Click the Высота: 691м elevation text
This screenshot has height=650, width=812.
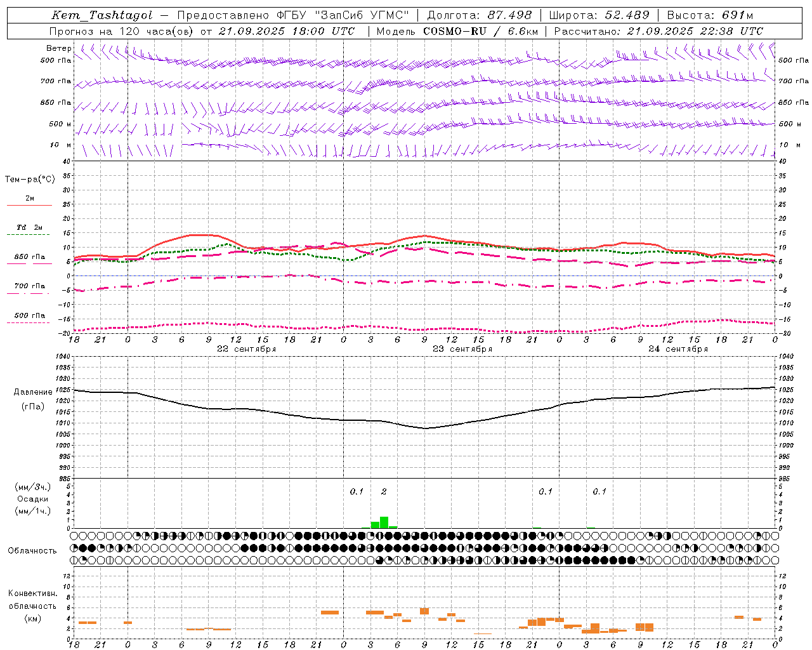[x=710, y=16]
